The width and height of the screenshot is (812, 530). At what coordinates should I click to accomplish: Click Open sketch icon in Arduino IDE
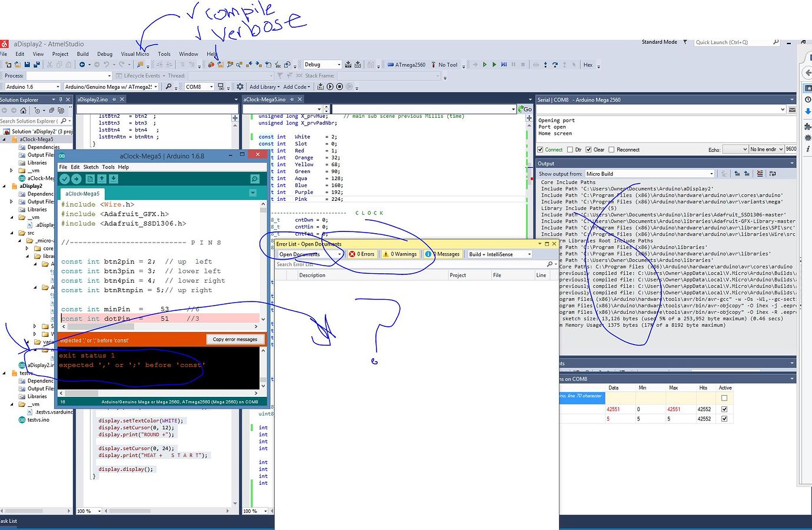click(102, 179)
